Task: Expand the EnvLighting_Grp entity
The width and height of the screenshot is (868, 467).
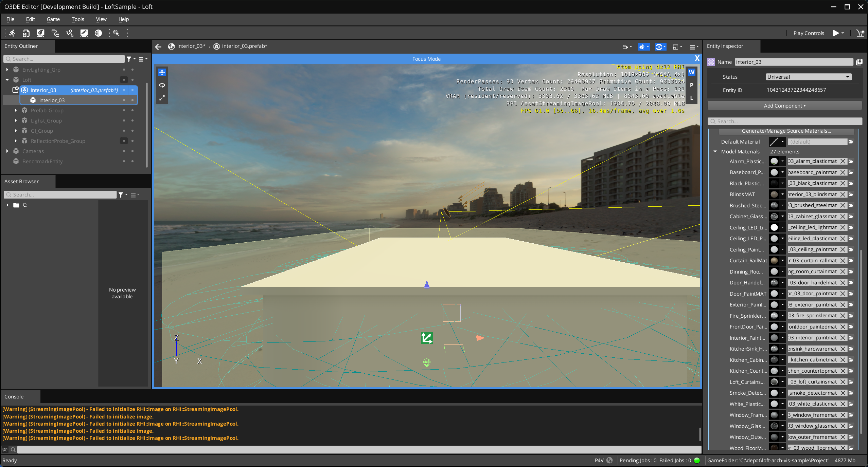Action: tap(7, 70)
